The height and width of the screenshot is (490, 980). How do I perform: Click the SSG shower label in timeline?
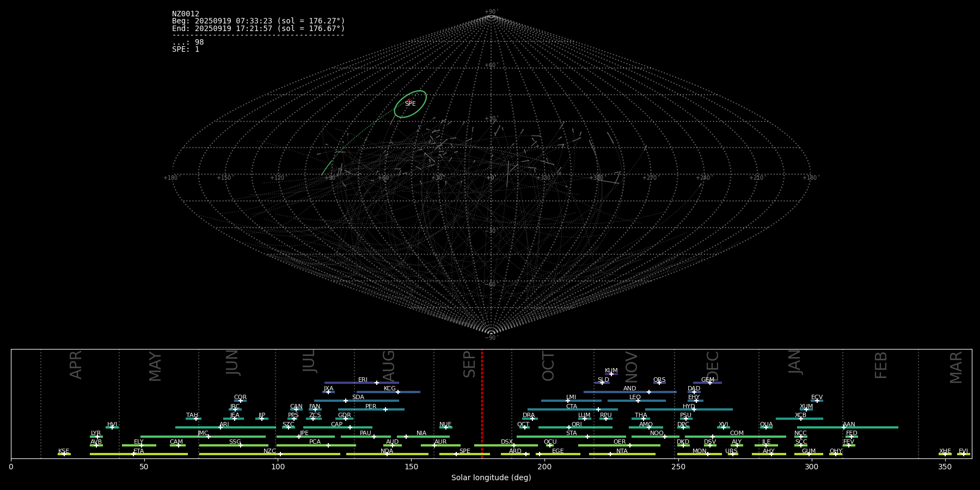[x=235, y=442]
